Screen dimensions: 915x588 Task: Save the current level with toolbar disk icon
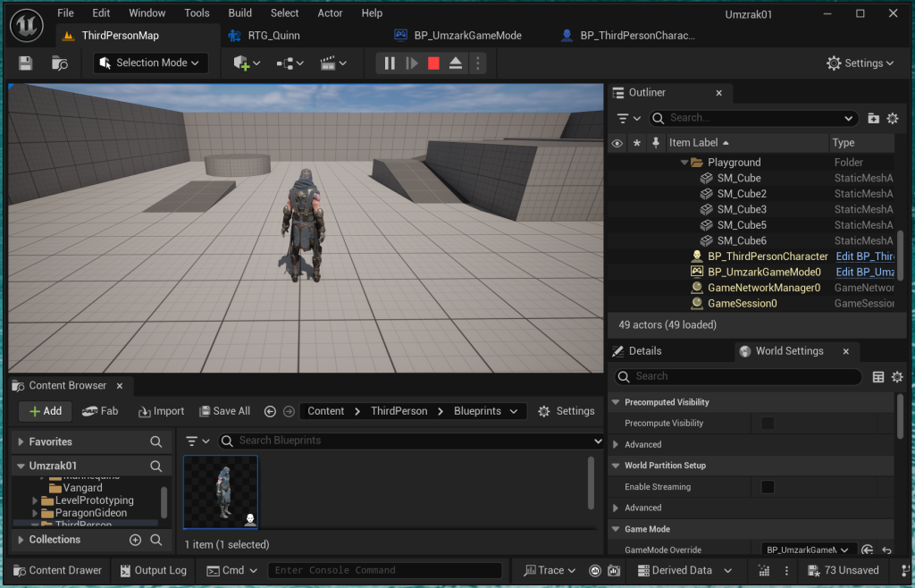pyautogui.click(x=25, y=63)
